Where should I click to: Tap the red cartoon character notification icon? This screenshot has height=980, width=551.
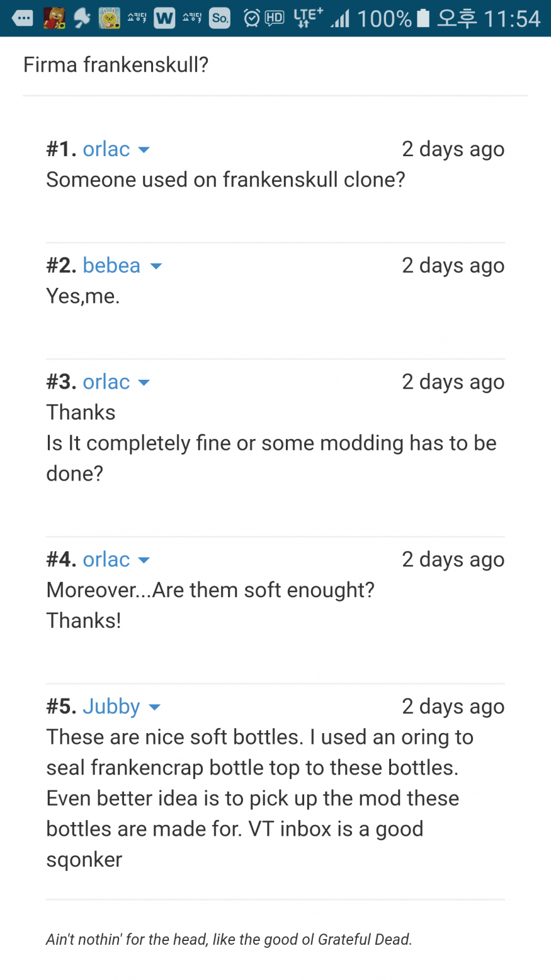[54, 18]
